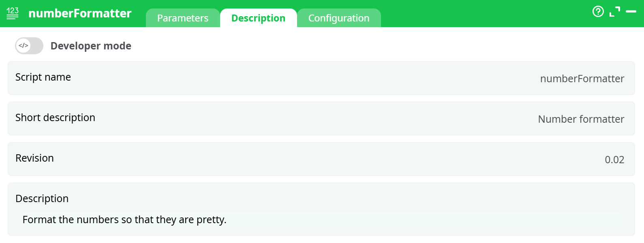The height and width of the screenshot is (243, 644).
Task: Click the Script name field
Action: pyautogui.click(x=43, y=77)
